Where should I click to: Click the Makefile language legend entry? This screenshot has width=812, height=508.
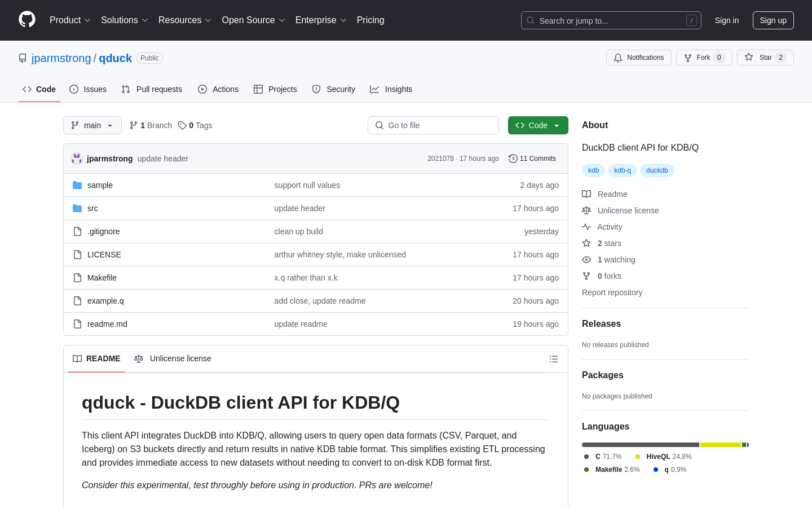coord(612,470)
